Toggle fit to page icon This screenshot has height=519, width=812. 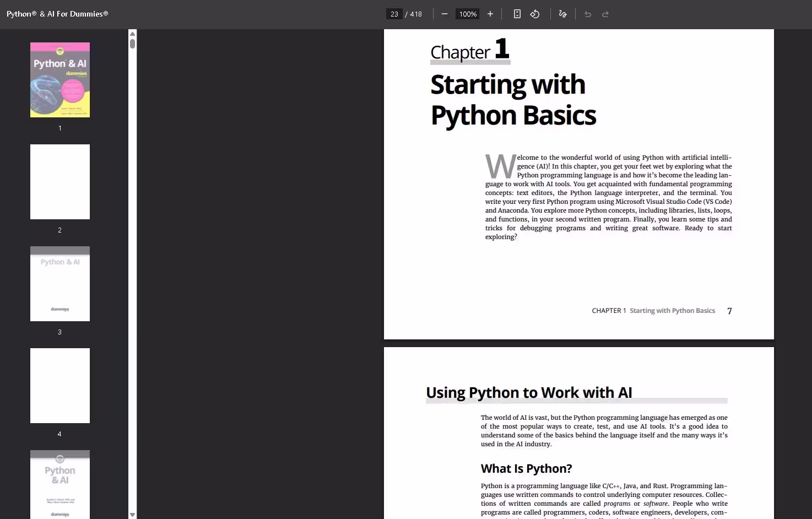(517, 14)
